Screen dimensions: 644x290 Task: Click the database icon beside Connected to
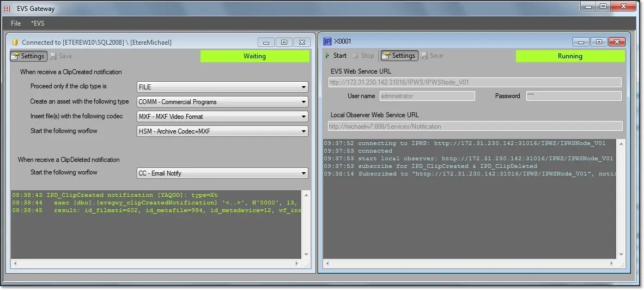(15, 43)
